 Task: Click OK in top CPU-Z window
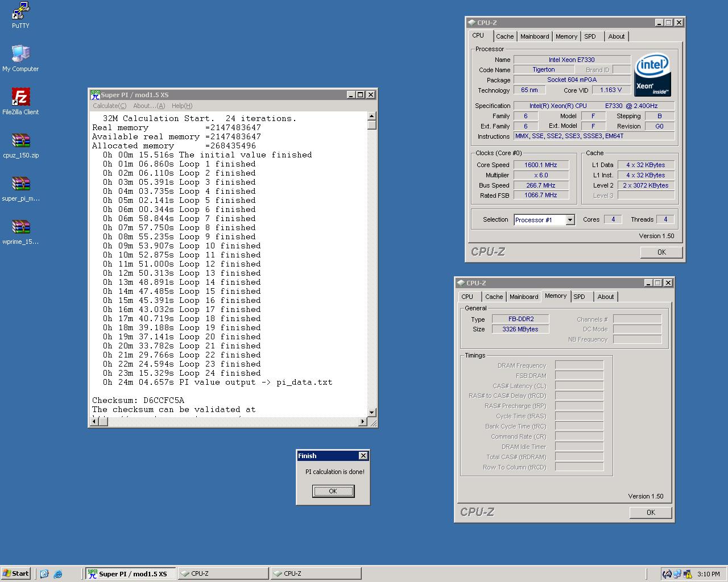point(661,252)
